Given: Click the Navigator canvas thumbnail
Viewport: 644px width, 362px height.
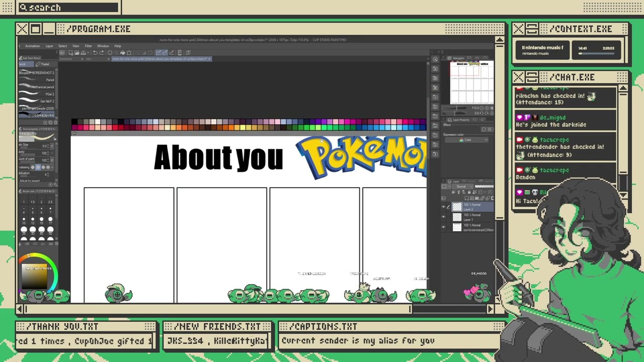Looking at the screenshot, I should tap(472, 82).
